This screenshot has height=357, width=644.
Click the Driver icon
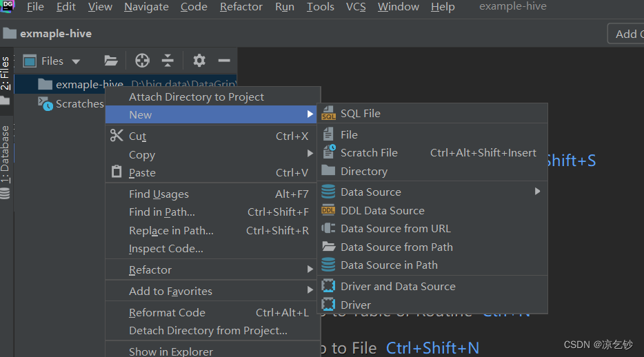pyautogui.click(x=328, y=305)
